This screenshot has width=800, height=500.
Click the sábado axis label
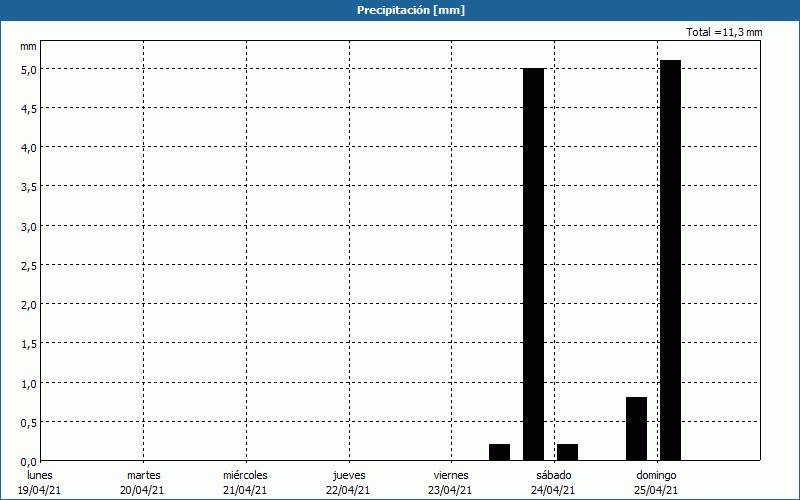pos(554,475)
